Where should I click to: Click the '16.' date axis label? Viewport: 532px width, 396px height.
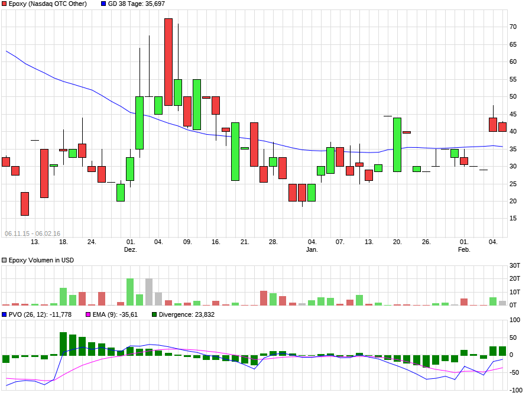[x=216, y=242]
